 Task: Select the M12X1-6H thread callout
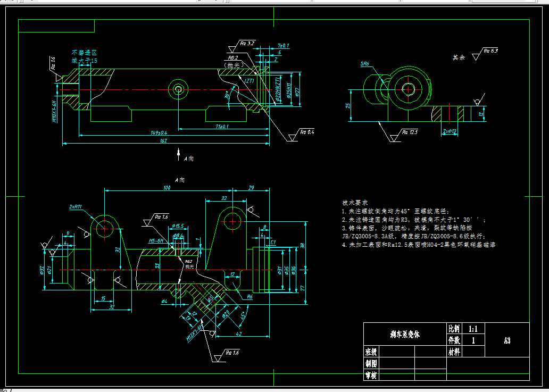195,333
